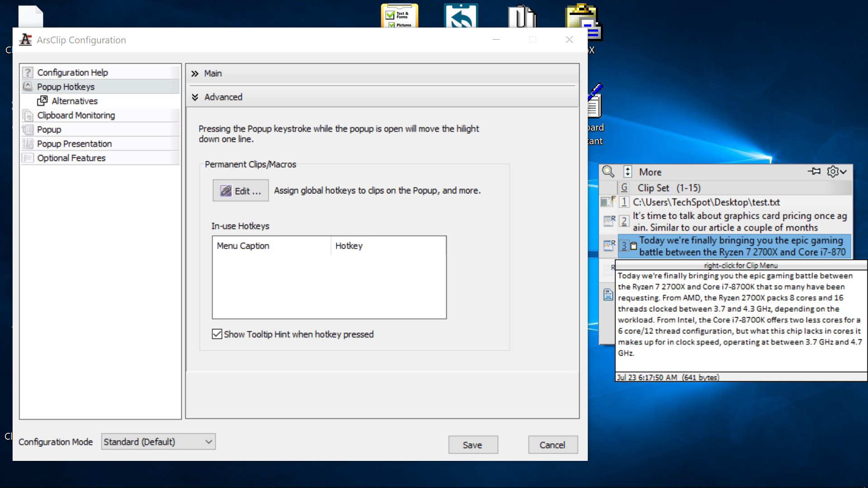Click the up-down arrows sort icon

pos(627,172)
